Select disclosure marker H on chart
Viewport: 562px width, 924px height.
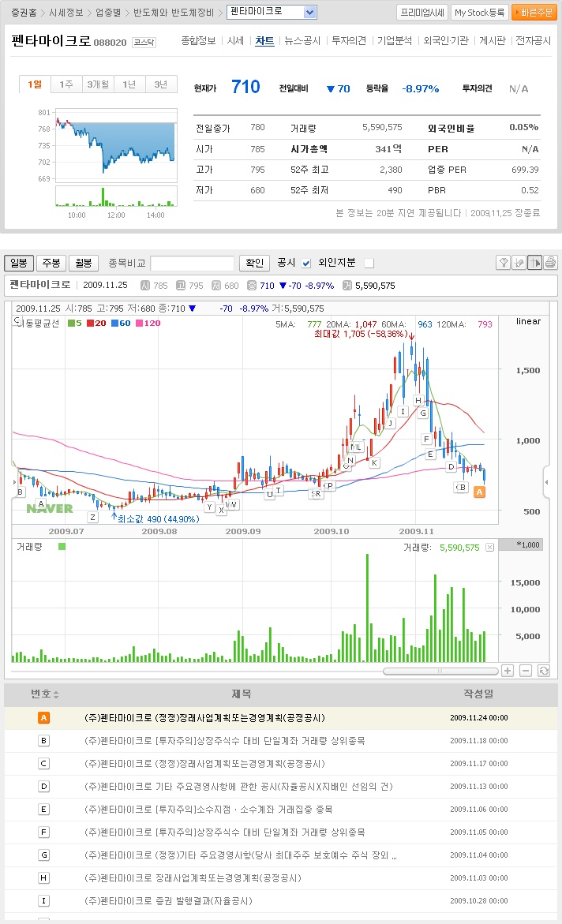[418, 401]
